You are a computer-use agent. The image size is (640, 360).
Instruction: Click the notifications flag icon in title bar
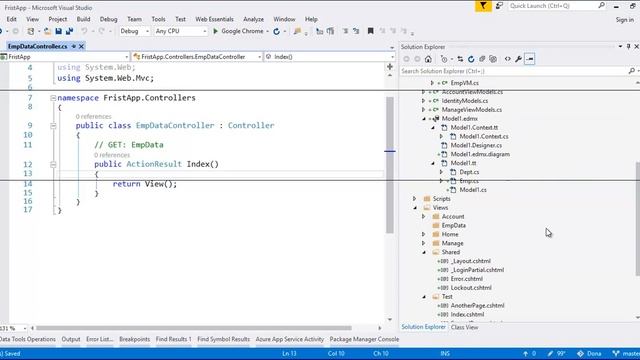point(483,6)
